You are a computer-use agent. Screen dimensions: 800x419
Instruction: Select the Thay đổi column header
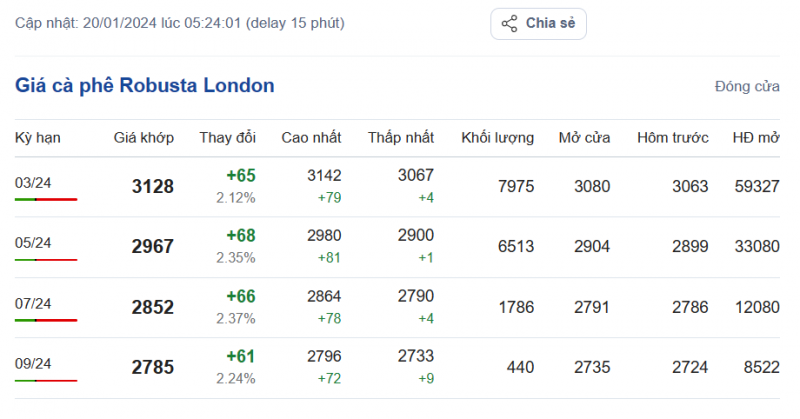(x=228, y=137)
